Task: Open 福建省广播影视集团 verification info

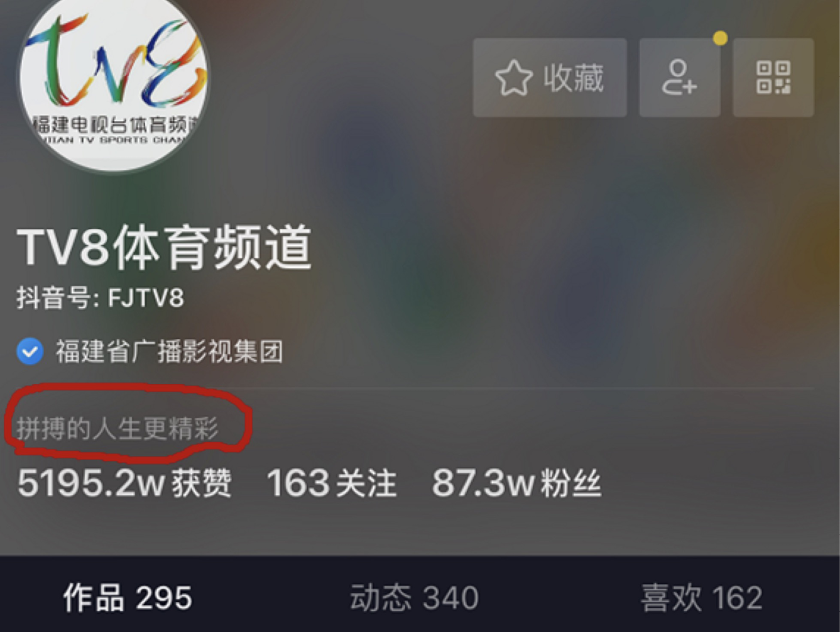Action: pos(169,351)
